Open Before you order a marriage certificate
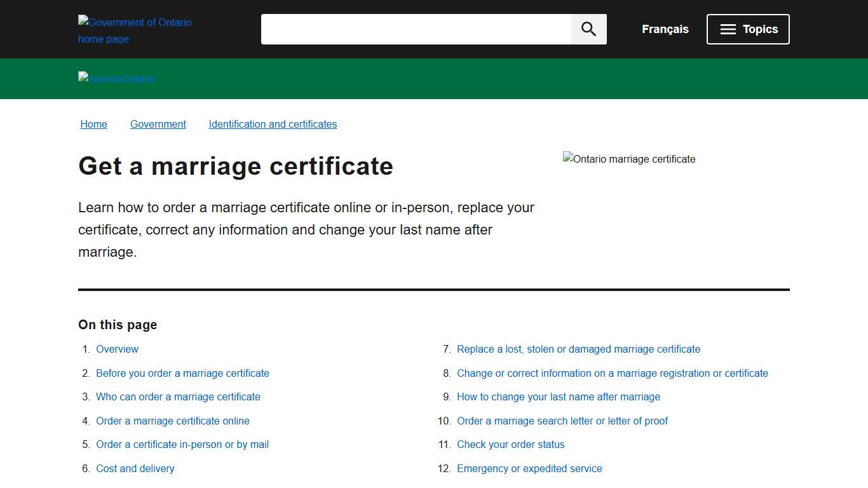Screen dimensions: 868x488 (x=182, y=373)
